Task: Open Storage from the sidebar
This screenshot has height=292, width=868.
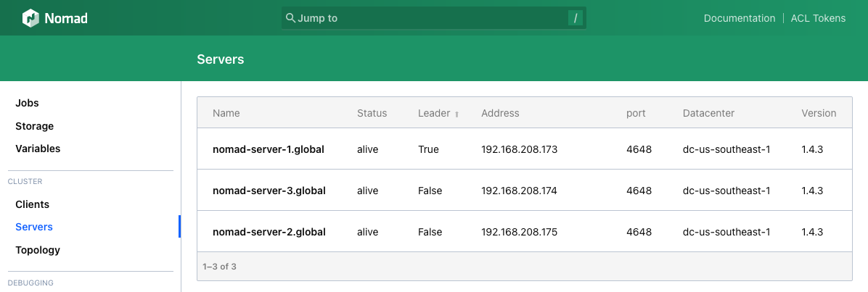Action: (34, 126)
